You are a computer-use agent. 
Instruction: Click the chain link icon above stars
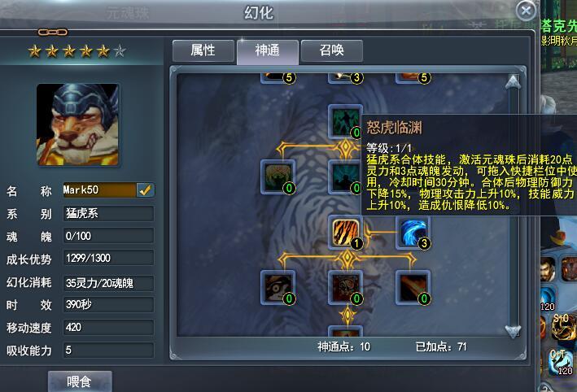click(53, 33)
